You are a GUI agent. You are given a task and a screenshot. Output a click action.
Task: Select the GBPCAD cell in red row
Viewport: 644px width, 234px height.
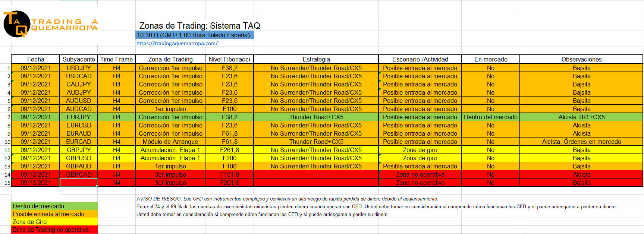79,174
